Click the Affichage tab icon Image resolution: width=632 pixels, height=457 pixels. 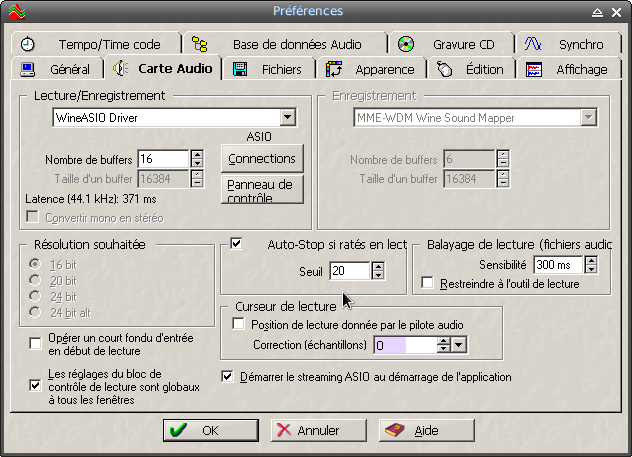coord(535,69)
